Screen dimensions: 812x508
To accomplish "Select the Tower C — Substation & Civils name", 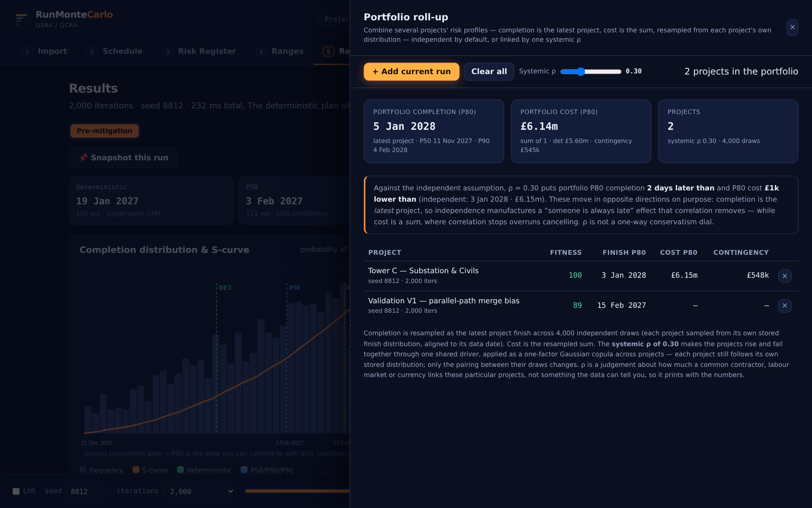I will pos(423,271).
